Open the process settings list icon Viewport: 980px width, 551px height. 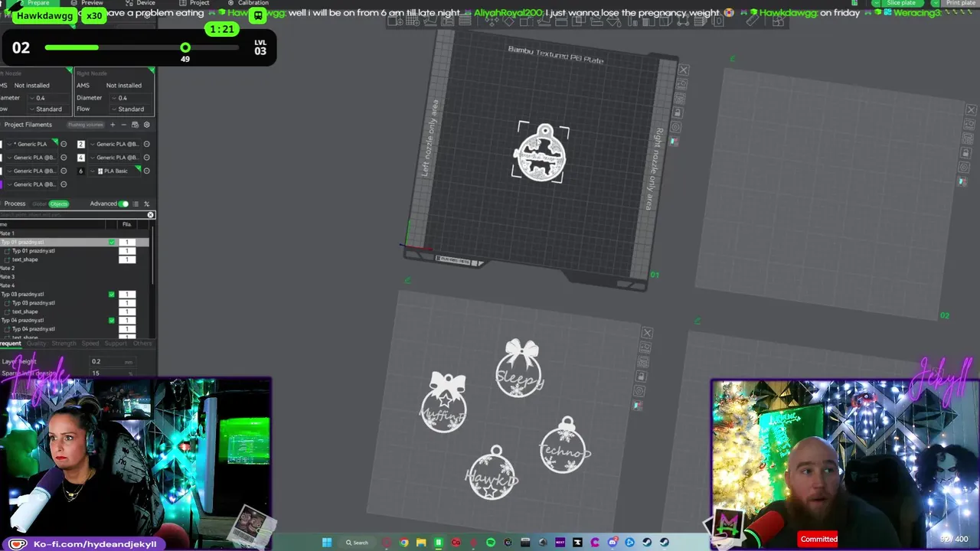coord(136,204)
